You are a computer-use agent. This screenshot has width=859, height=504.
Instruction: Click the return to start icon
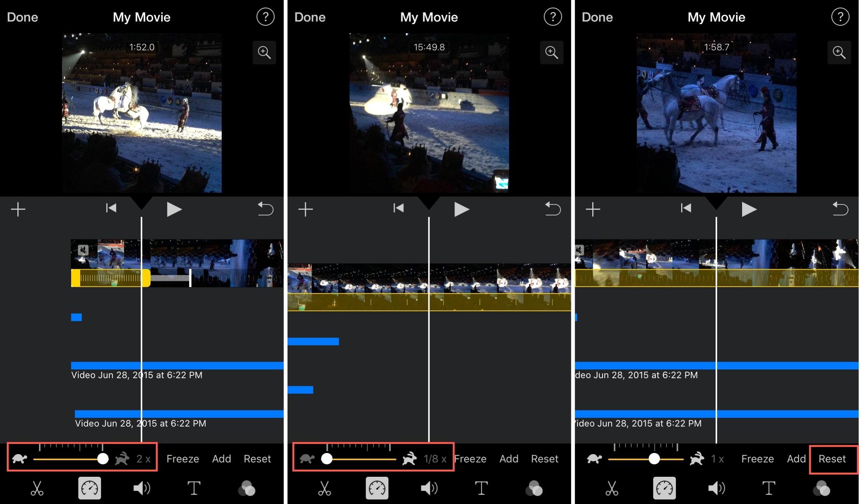tap(110, 208)
